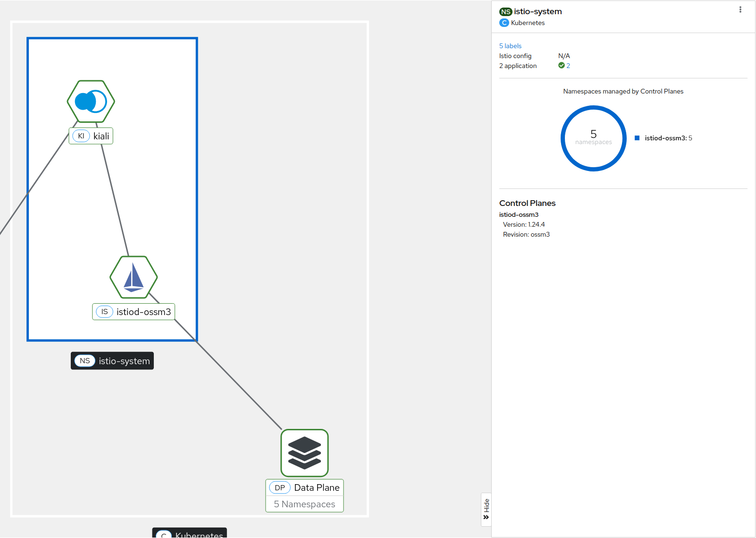Click the istiod-ossm3 blue legend swatch
Viewport: 756px width, 538px height.
637,138
